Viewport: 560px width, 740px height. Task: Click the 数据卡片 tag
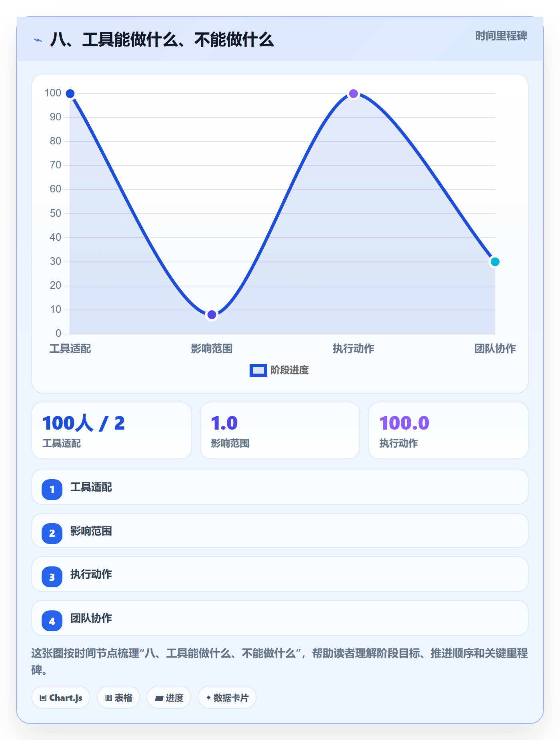[227, 698]
